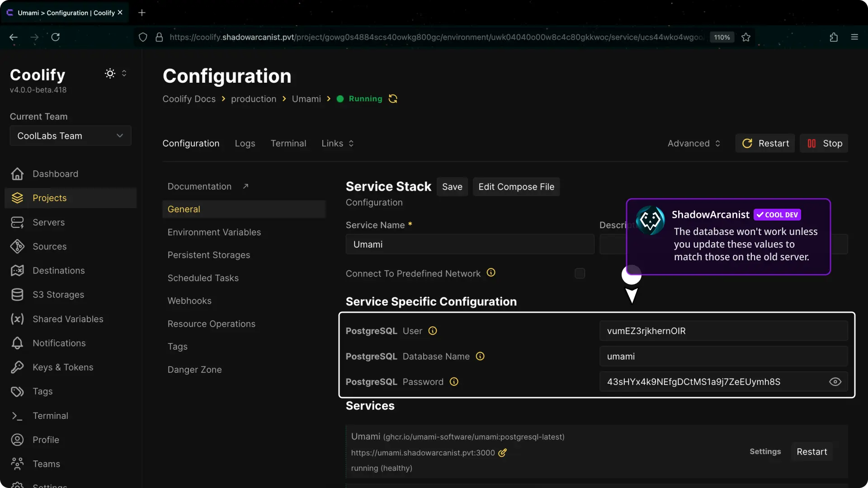This screenshot has width=868, height=488.
Task: Open the CoolLabs Team selector
Action: (x=70, y=136)
